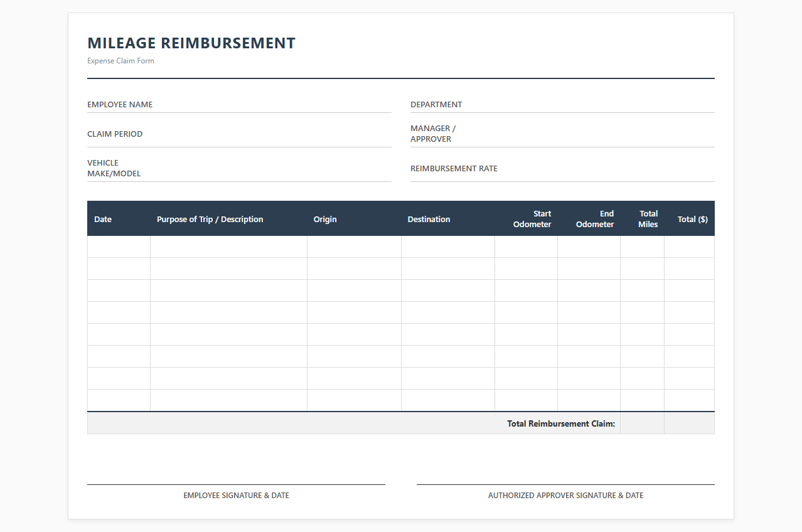Click the Claim Period field
This screenshot has height=532, width=802.
[239, 134]
